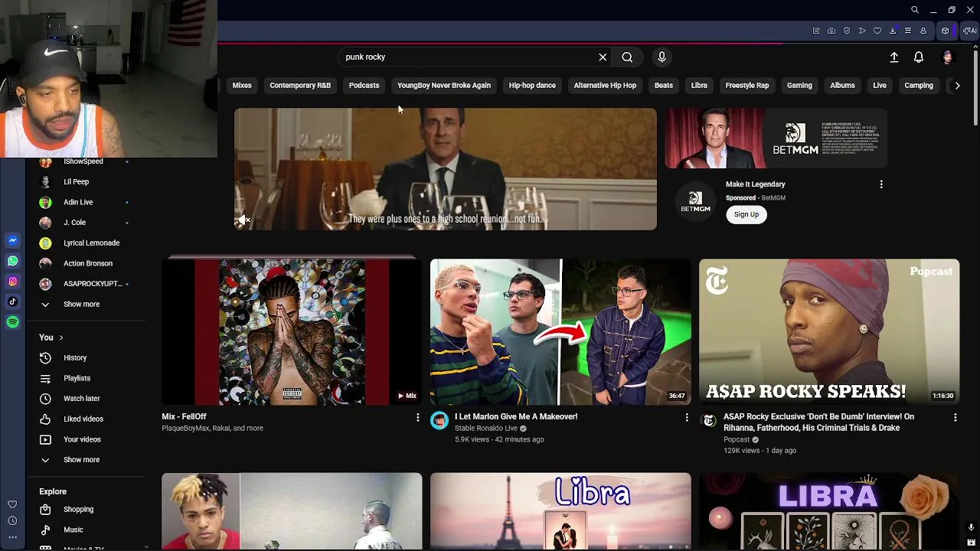Open options for I Let Marlon video
980x551 pixels.
pos(686,417)
